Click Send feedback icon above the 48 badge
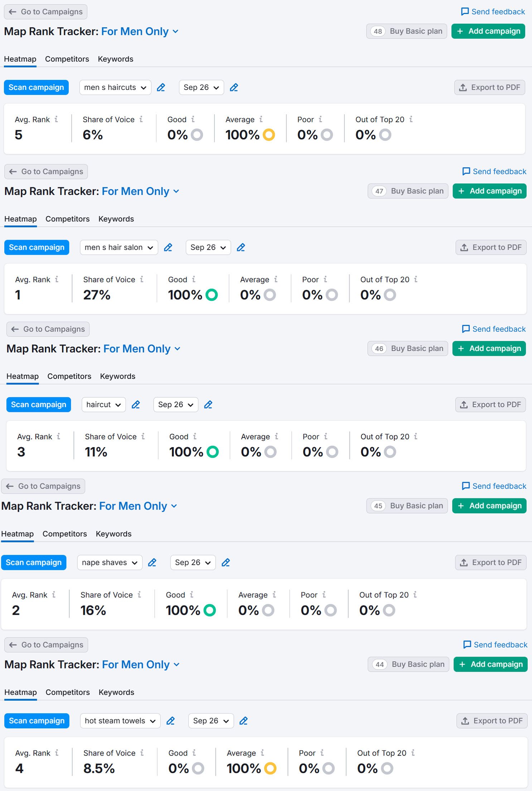Viewport: 532px width, 791px height. click(465, 12)
